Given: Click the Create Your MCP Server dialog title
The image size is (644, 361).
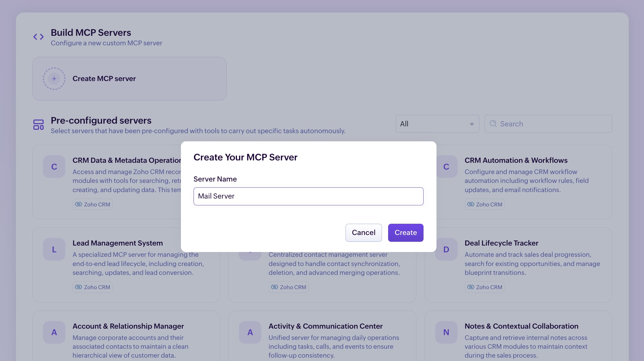Looking at the screenshot, I should coord(245,157).
